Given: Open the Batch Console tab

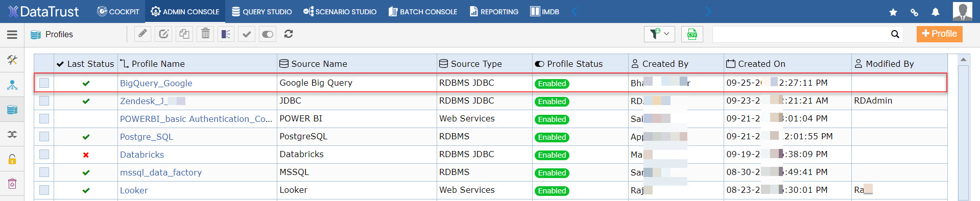Looking at the screenshot, I should [x=423, y=11].
